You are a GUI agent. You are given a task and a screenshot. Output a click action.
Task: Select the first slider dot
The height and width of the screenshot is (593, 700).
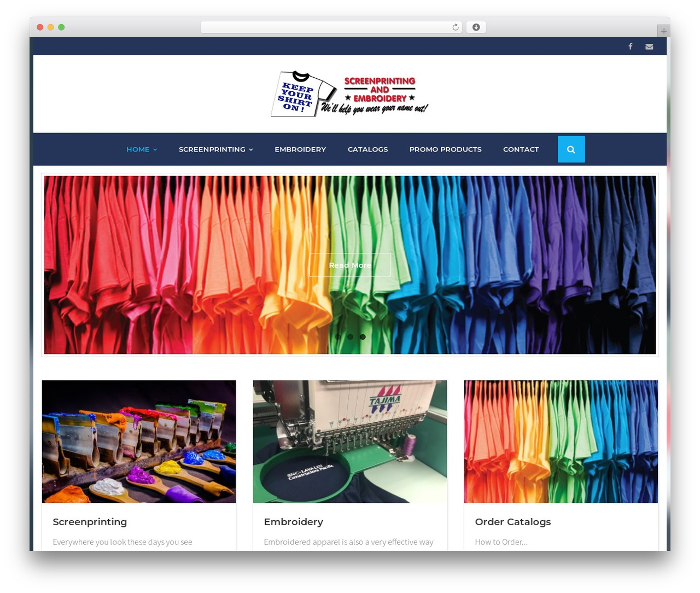click(x=338, y=337)
